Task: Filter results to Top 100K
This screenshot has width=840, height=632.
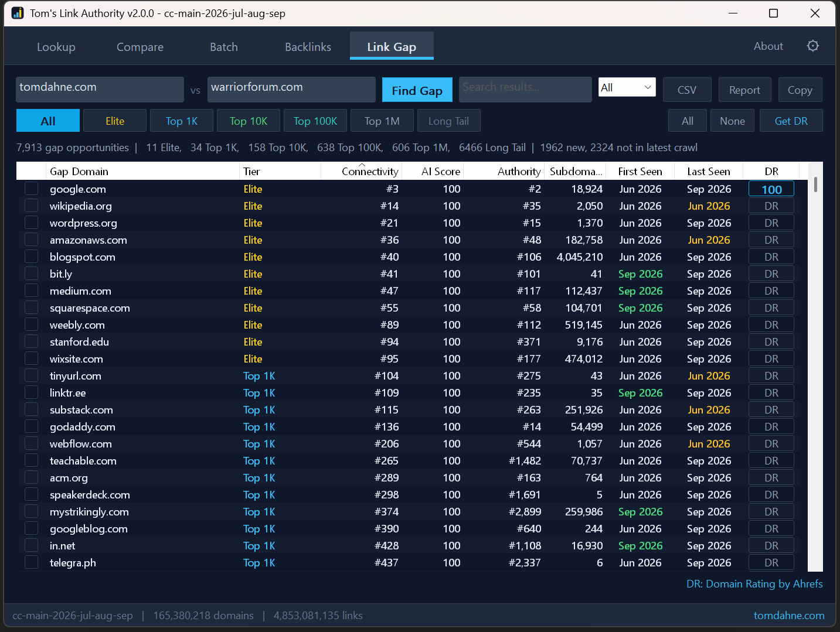Action: (315, 121)
